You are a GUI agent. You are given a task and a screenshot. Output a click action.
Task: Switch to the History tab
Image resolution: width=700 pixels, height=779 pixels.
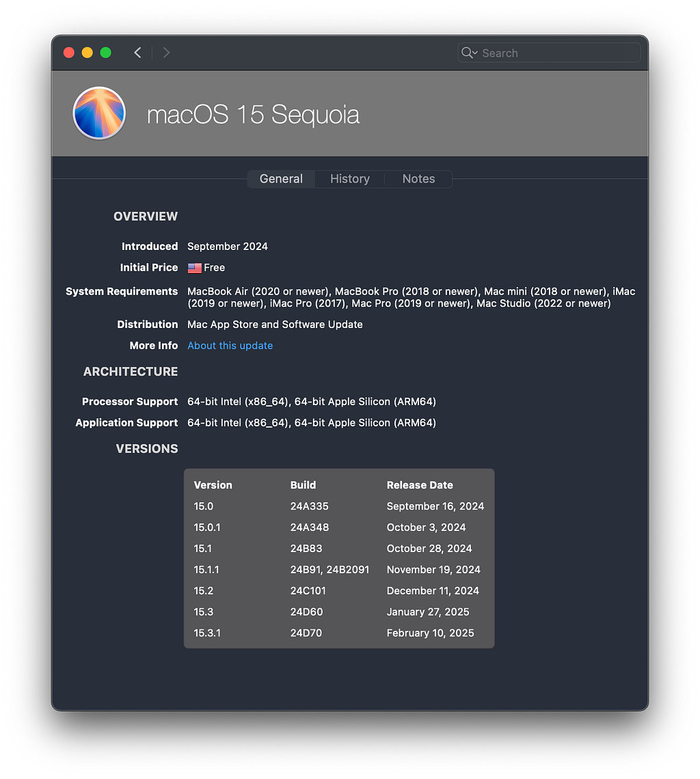(x=350, y=179)
